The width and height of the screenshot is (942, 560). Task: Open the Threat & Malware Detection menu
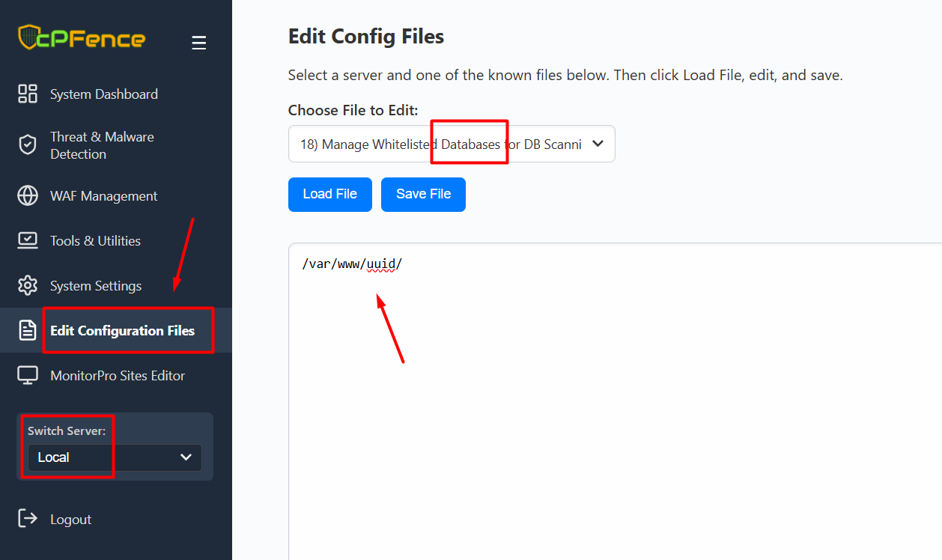102,145
